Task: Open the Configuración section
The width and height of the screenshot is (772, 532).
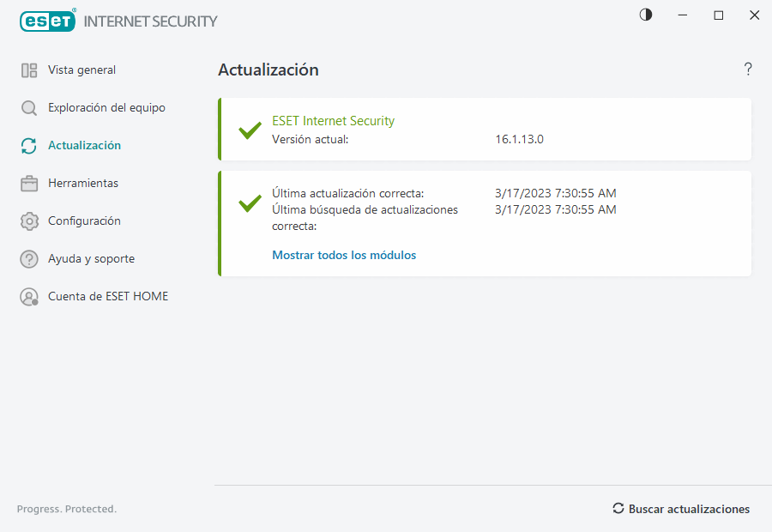Action: [84, 221]
